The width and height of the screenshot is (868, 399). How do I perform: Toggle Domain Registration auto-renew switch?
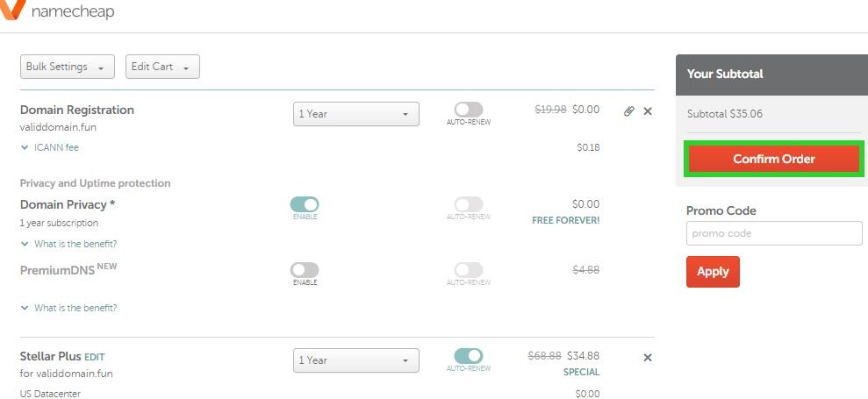pos(469,110)
